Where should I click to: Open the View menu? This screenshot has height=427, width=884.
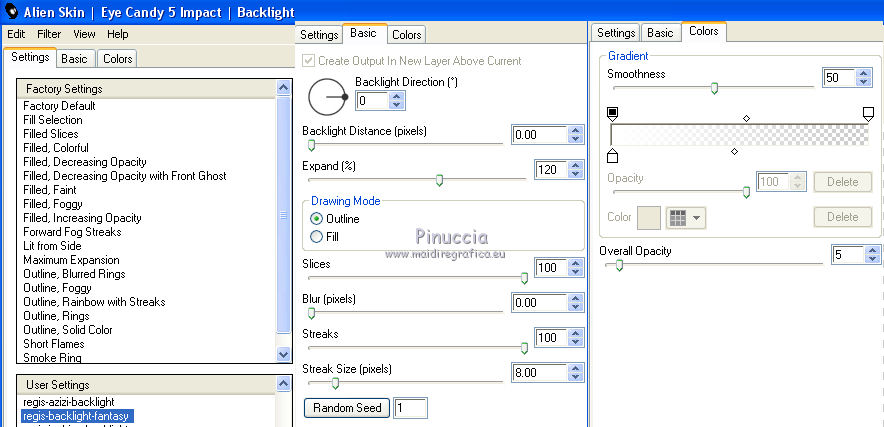[x=84, y=34]
